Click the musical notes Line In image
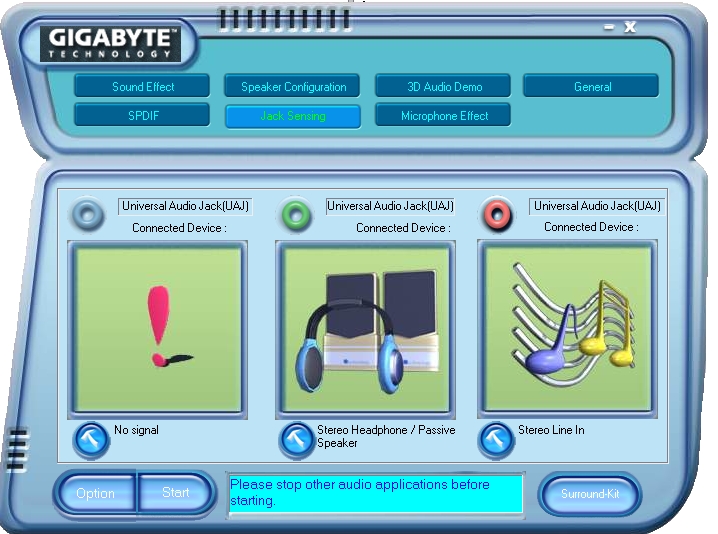 point(567,329)
